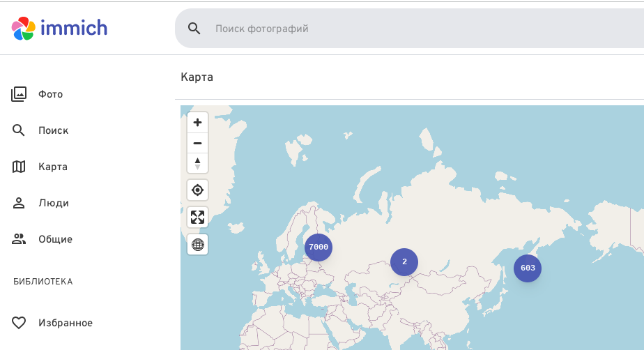Screen dimensions: 644x350
Task: Find my location on the map
Action: tap(198, 190)
